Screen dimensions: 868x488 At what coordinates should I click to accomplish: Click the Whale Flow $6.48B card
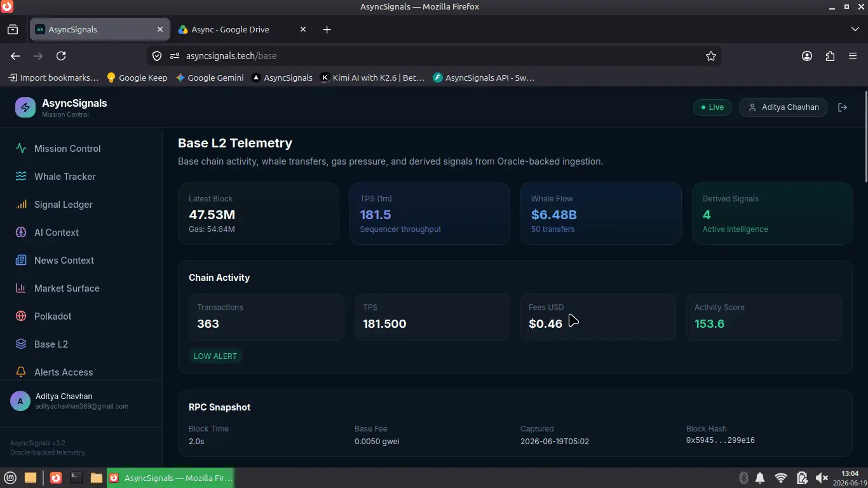(601, 213)
